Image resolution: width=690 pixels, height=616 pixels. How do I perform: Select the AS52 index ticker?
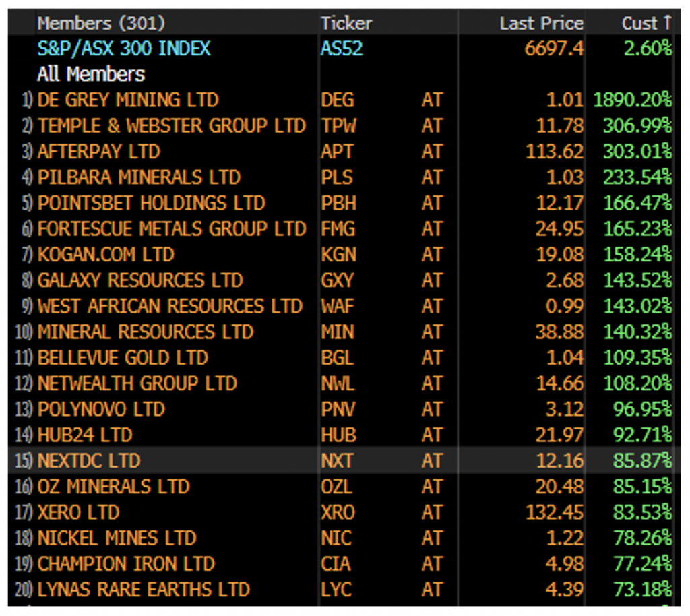342,49
